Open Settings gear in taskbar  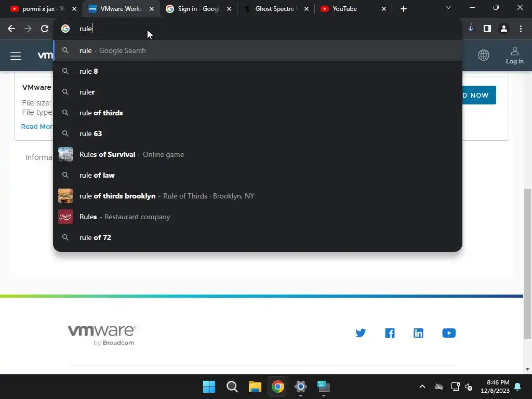tap(301, 387)
